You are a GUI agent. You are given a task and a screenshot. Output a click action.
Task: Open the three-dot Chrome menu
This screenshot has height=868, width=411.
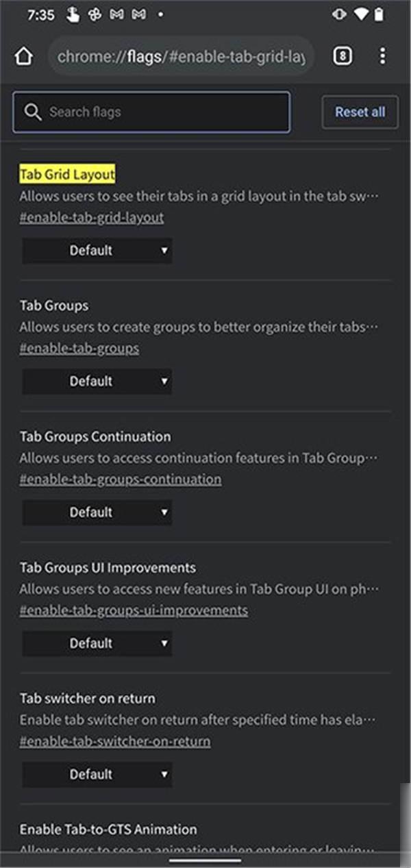[382, 56]
